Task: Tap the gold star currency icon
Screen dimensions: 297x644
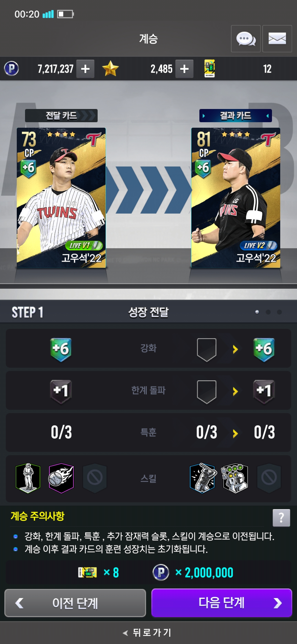Action: click(110, 69)
